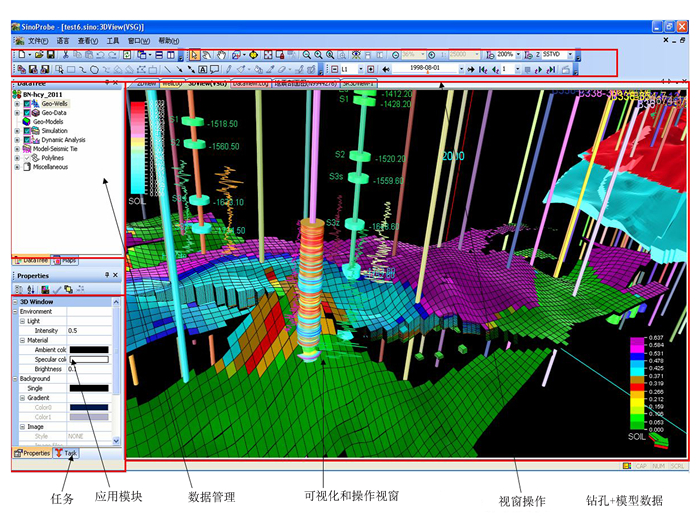The height and width of the screenshot is (517, 700).
Task: Select the ellipse drawing tool
Action: point(93,69)
